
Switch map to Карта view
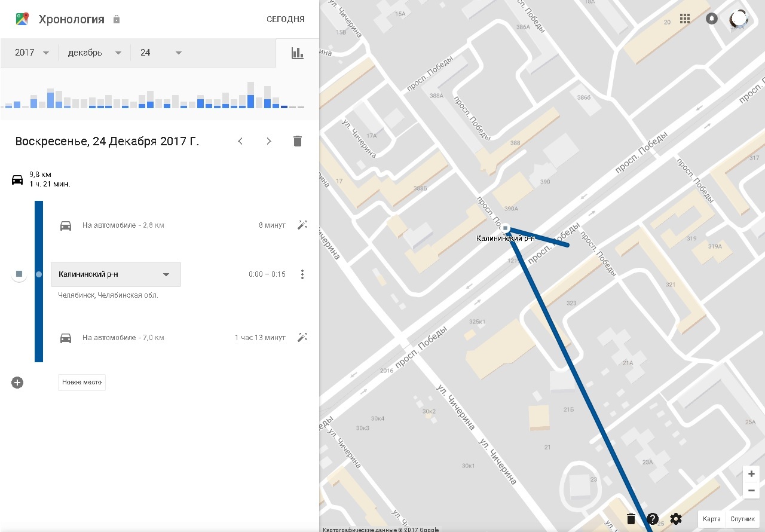coord(711,519)
